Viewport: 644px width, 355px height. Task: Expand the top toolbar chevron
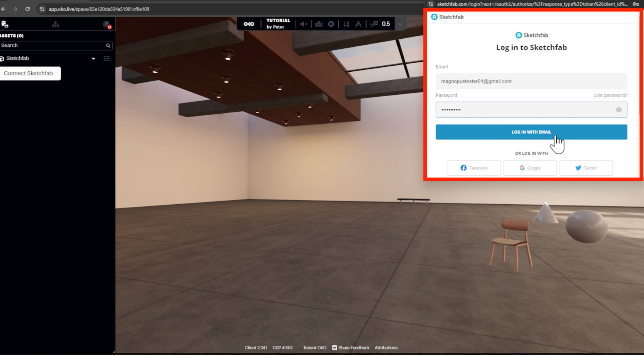pyautogui.click(x=400, y=24)
